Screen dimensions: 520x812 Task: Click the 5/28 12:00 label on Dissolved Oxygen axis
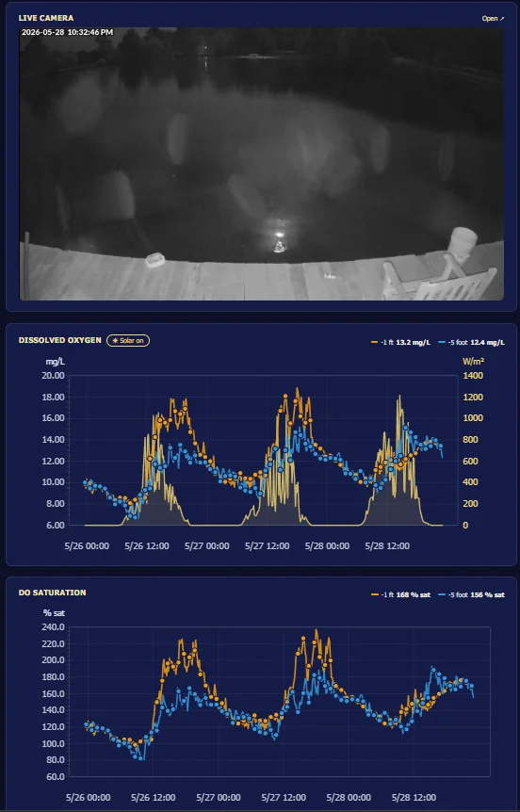coord(387,545)
